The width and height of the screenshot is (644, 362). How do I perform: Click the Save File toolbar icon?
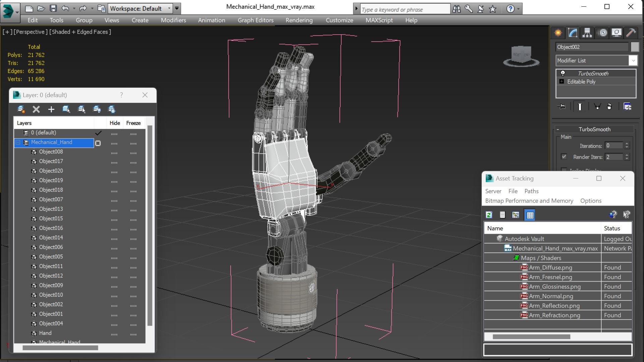pyautogui.click(x=53, y=8)
